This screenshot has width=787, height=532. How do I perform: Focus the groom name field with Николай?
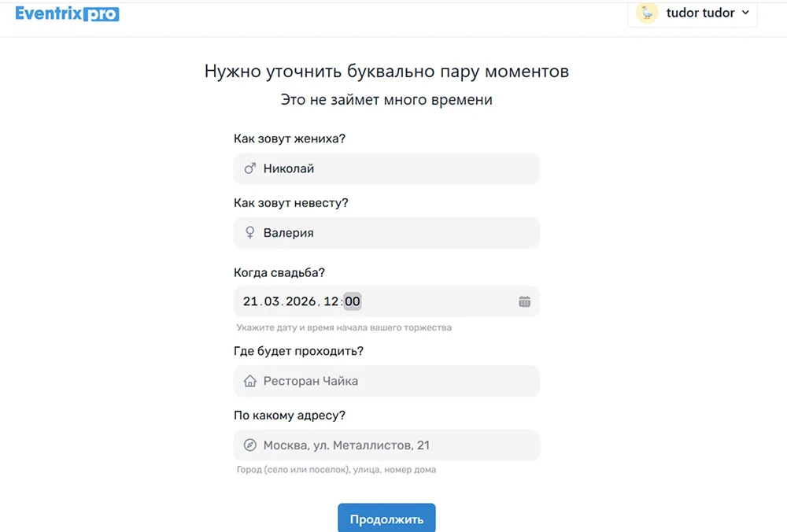pyautogui.click(x=393, y=168)
